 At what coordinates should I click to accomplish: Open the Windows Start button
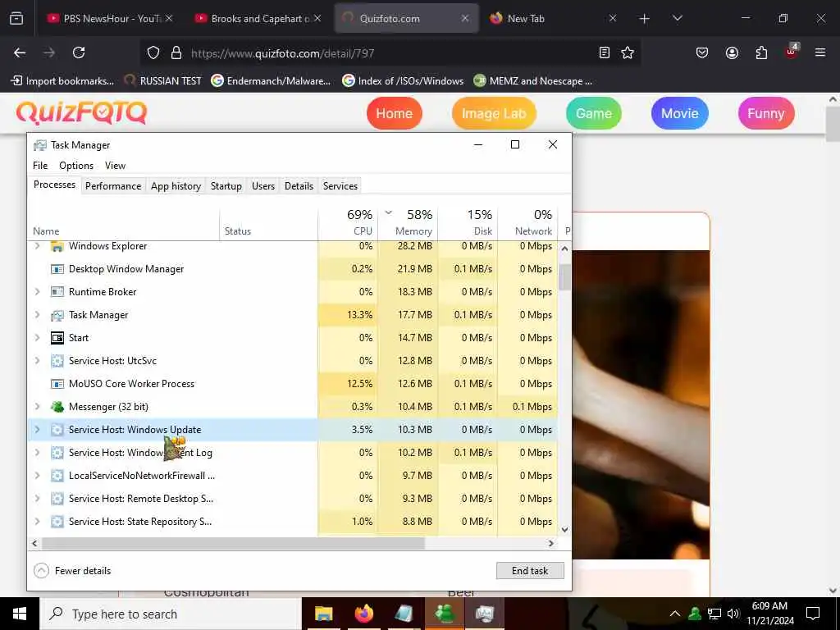pyautogui.click(x=20, y=614)
